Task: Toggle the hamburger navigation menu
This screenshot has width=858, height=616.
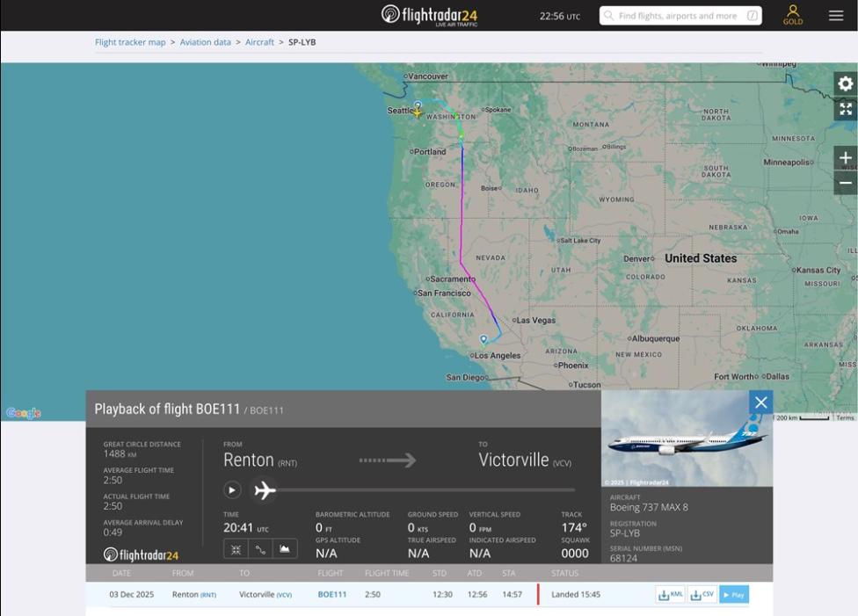Action: point(834,14)
